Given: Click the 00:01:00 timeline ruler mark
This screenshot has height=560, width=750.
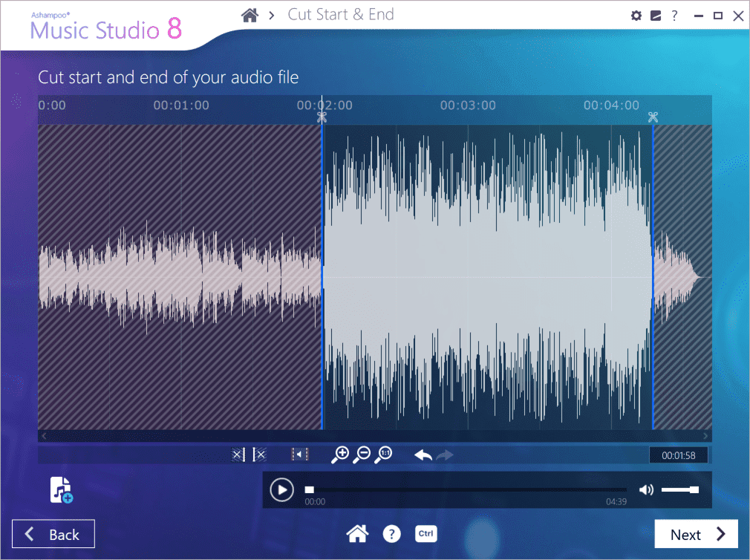Looking at the screenshot, I should (181, 105).
